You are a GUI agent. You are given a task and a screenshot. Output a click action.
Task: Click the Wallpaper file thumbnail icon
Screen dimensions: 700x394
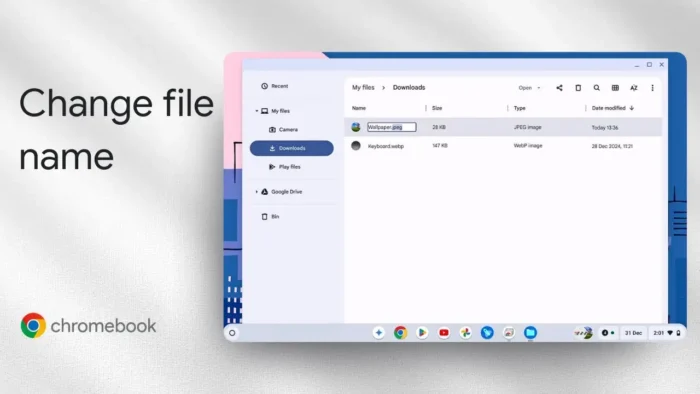tap(356, 127)
